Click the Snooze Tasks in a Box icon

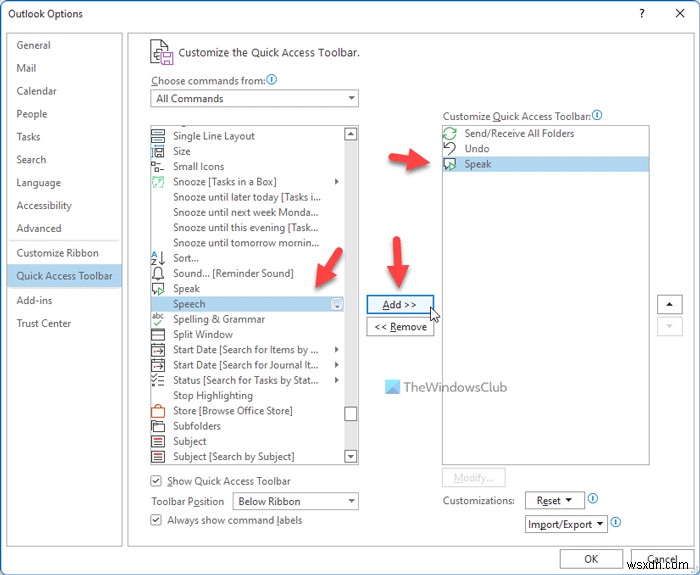[x=158, y=182]
